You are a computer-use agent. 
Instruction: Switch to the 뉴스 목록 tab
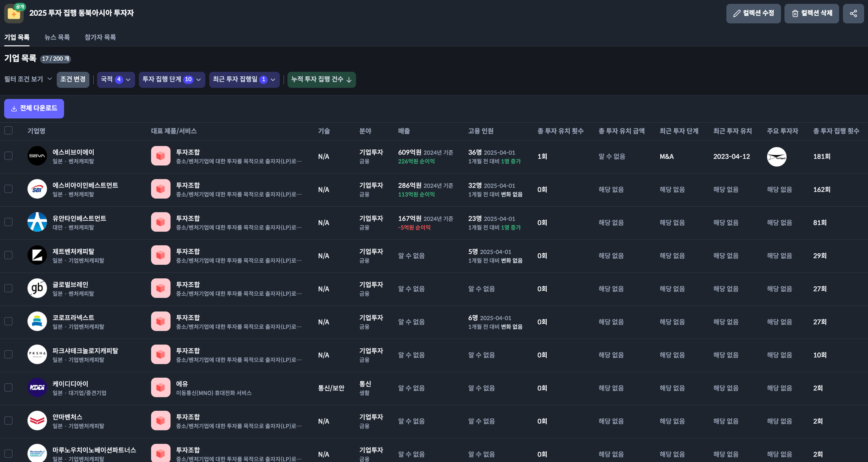tap(57, 37)
